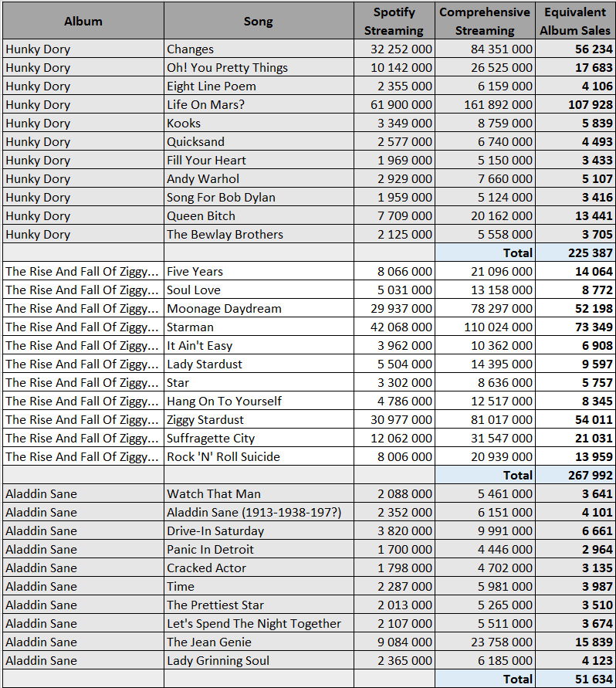The width and height of the screenshot is (616, 688).
Task: Select album sales value 56 234
Action: click(575, 49)
